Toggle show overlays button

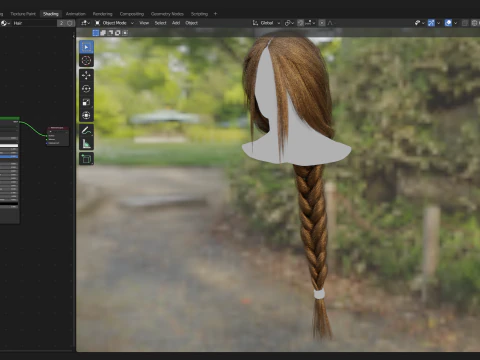[x=448, y=23]
